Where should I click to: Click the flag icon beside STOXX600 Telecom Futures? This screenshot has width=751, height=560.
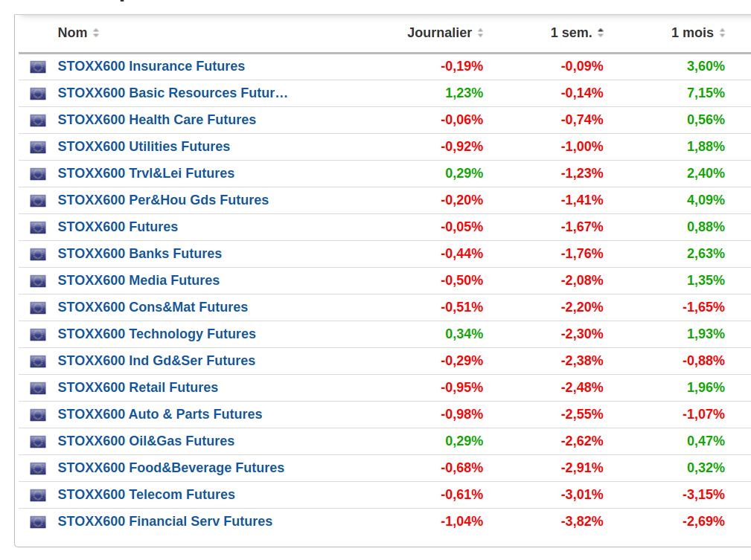click(x=38, y=495)
